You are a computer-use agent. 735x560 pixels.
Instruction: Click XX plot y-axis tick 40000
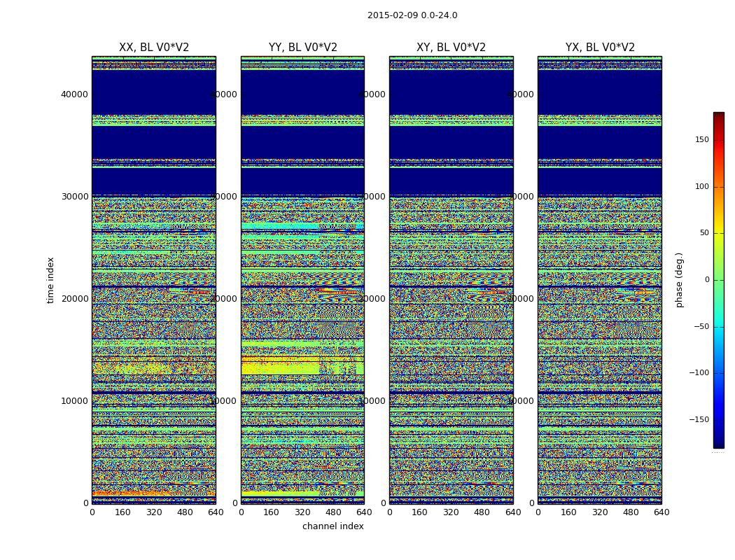pos(74,94)
